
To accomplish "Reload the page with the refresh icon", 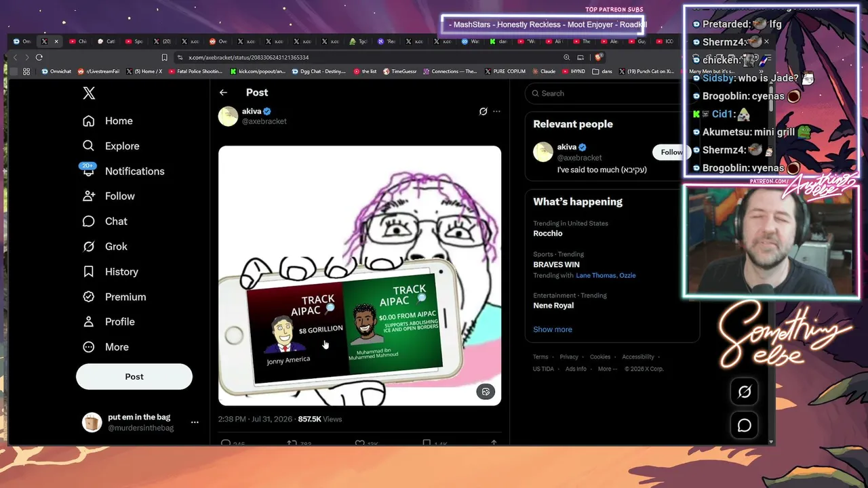I will [x=39, y=58].
